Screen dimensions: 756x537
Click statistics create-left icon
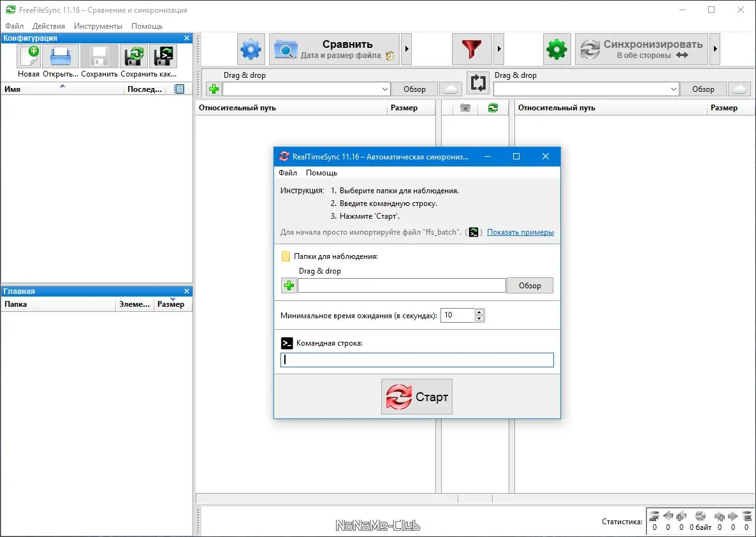[x=681, y=516]
